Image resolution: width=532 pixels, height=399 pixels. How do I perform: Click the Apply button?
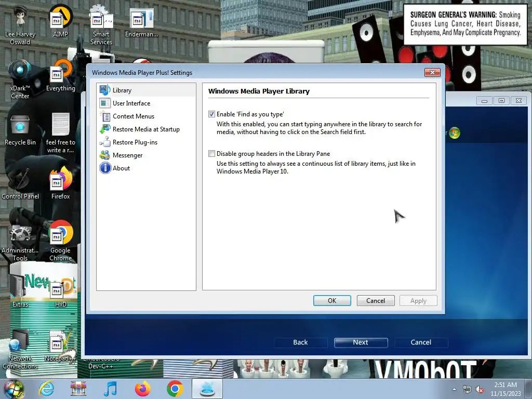tap(418, 301)
